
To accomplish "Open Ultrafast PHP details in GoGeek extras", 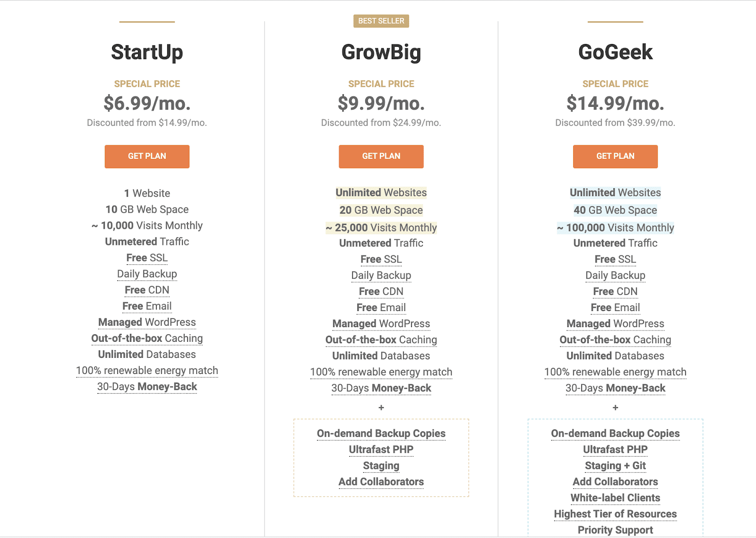I will pyautogui.click(x=615, y=449).
